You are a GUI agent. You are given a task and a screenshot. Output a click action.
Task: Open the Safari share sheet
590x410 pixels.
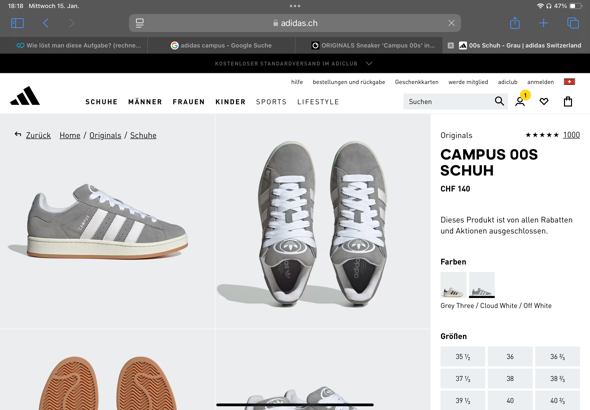(515, 23)
